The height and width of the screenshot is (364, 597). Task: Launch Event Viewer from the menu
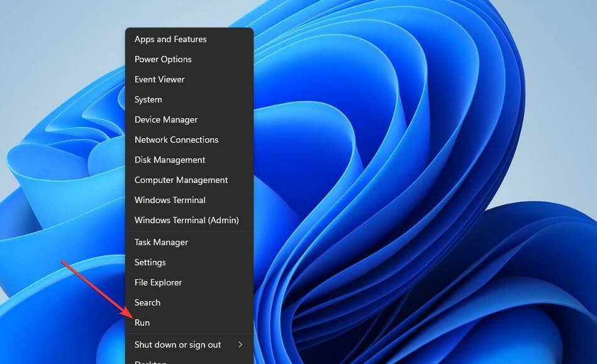[x=160, y=79]
